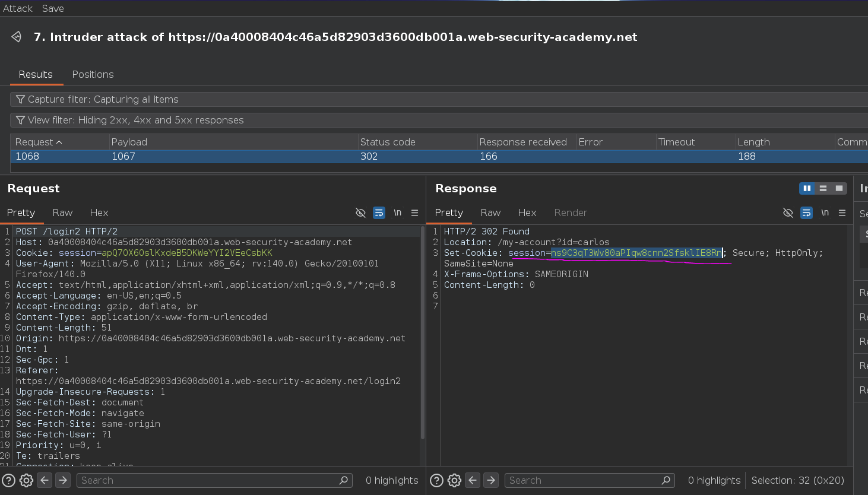Open the Attack menu
The width and height of the screenshot is (868, 495).
click(18, 8)
